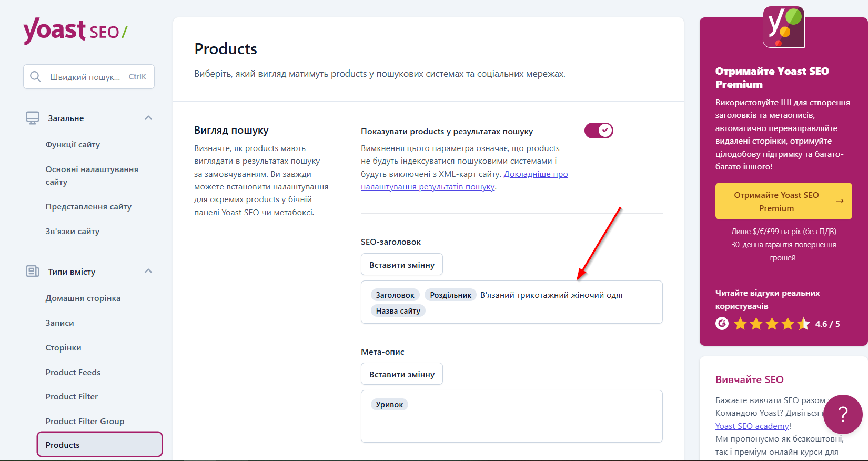Click the Роздільник variable tag
This screenshot has height=461, width=868.
coord(451,295)
